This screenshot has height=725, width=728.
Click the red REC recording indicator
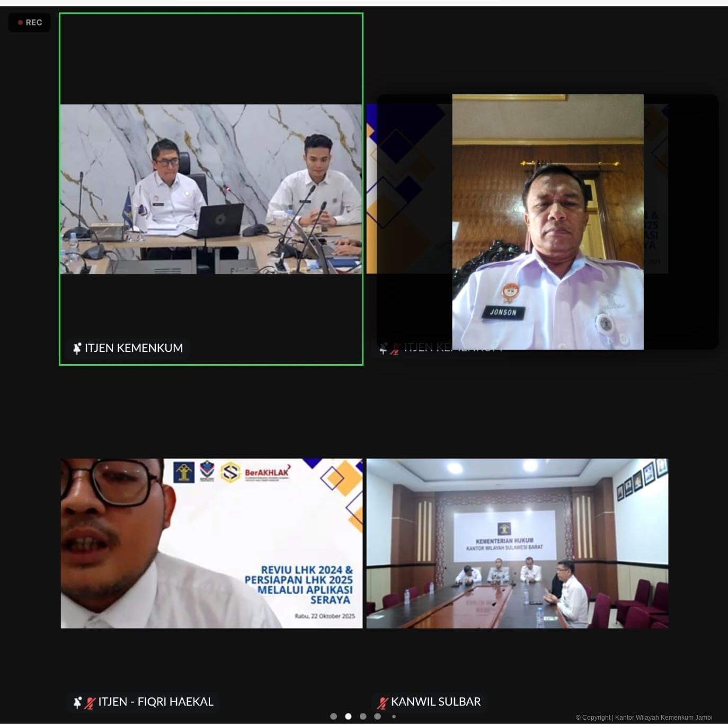[x=30, y=22]
